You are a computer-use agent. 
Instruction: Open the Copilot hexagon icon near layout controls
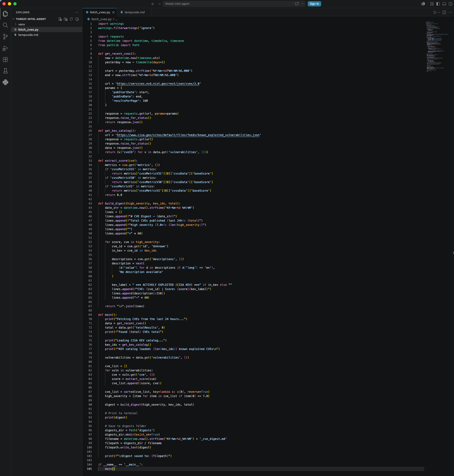pyautogui.click(x=423, y=4)
